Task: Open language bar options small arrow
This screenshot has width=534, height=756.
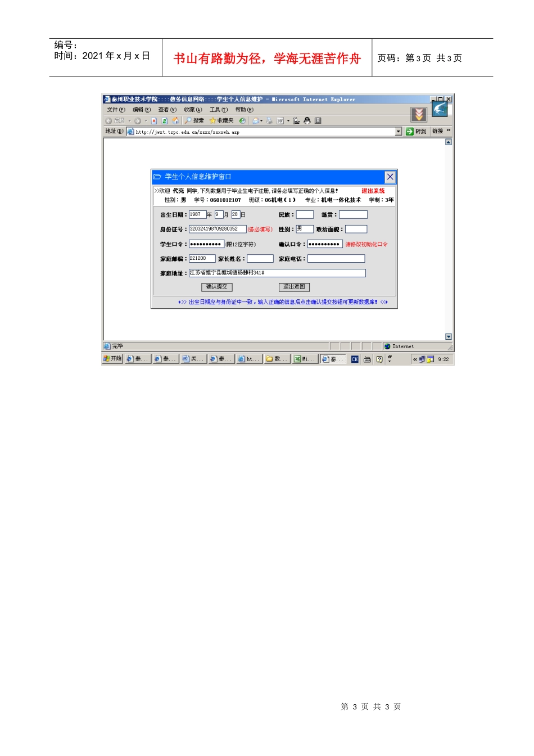Action: [390, 361]
